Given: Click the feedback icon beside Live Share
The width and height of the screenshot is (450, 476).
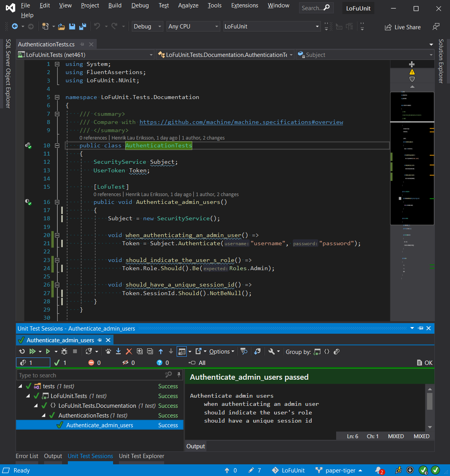Looking at the screenshot, I should (x=436, y=27).
